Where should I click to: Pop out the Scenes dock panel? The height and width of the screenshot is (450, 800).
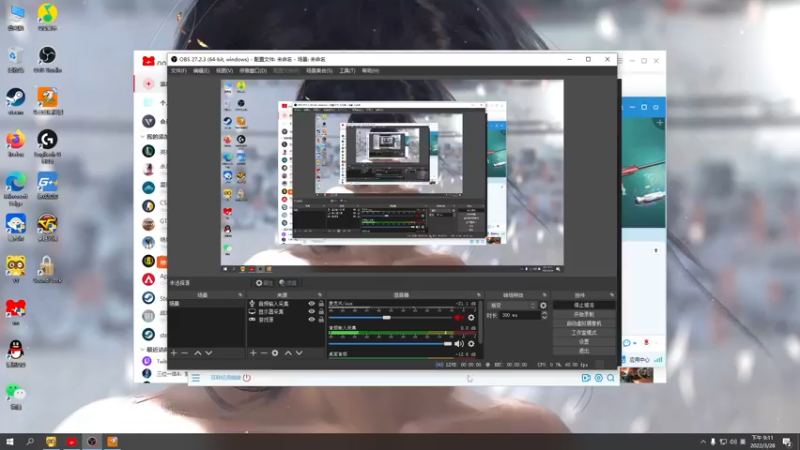[240, 295]
